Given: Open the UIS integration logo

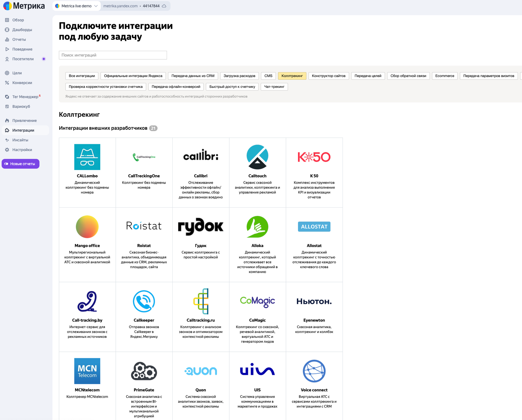Looking at the screenshot, I should pyautogui.click(x=257, y=369).
